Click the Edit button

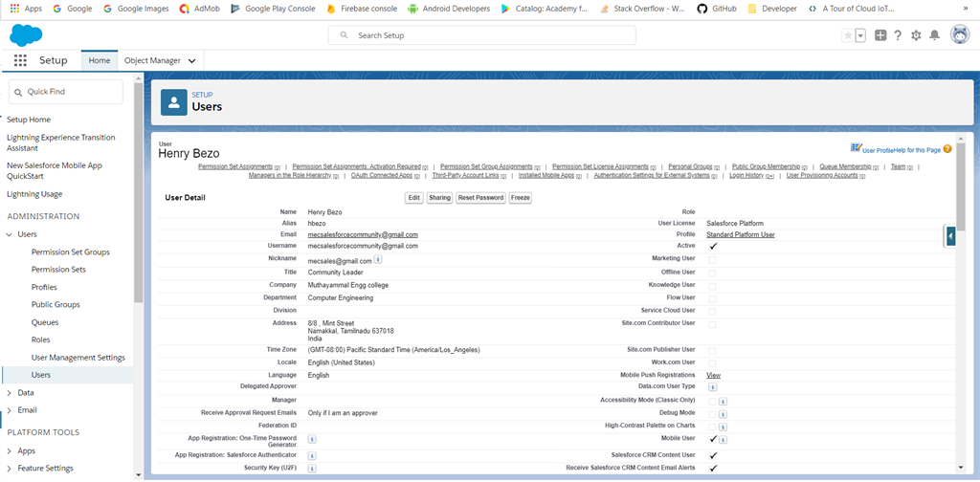pyautogui.click(x=413, y=197)
